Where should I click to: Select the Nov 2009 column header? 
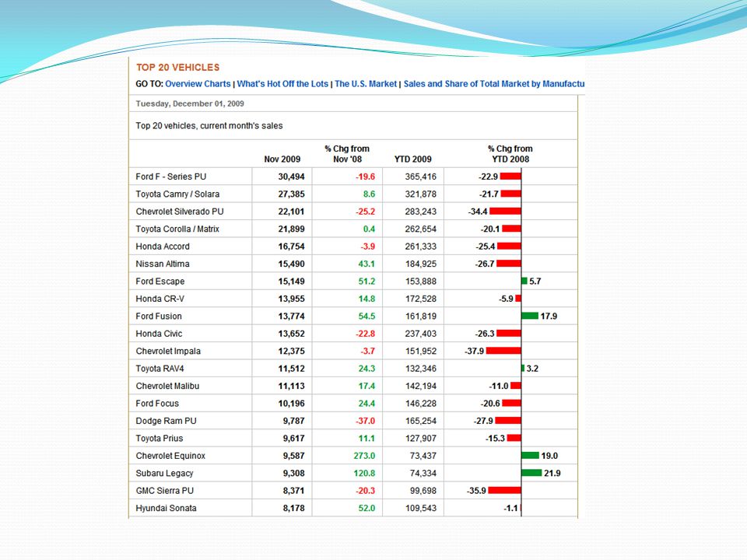point(282,159)
